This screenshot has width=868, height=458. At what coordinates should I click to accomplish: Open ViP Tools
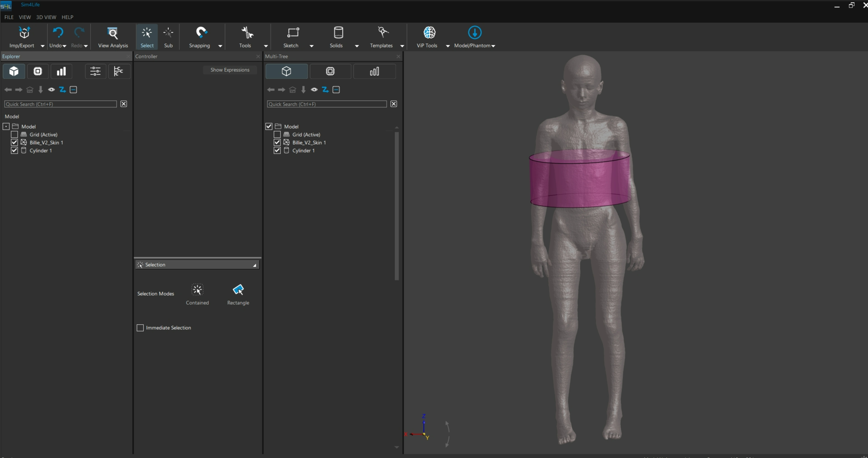[x=429, y=33]
